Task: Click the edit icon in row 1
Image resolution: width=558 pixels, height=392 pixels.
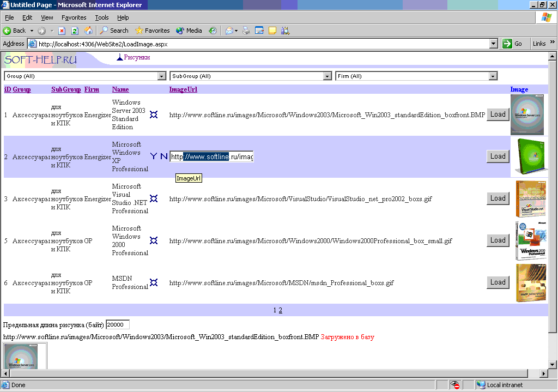Action: pos(154,114)
